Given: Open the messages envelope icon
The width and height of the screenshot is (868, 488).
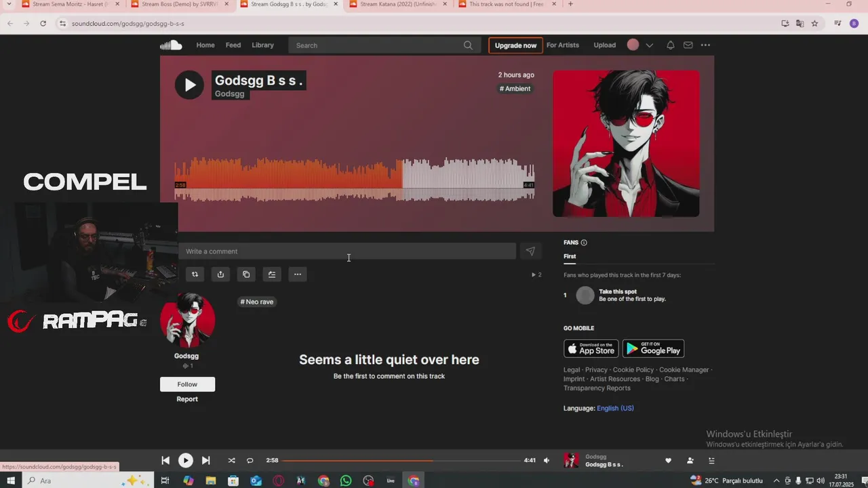Looking at the screenshot, I should 688,45.
